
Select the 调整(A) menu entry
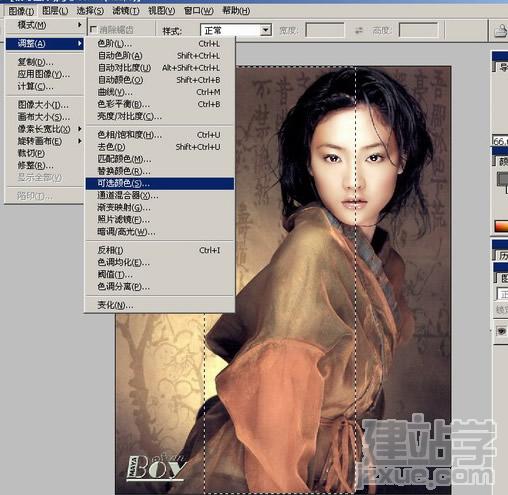44,44
